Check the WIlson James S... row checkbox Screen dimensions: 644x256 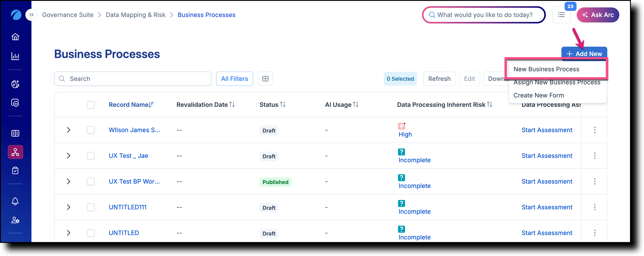(91, 130)
